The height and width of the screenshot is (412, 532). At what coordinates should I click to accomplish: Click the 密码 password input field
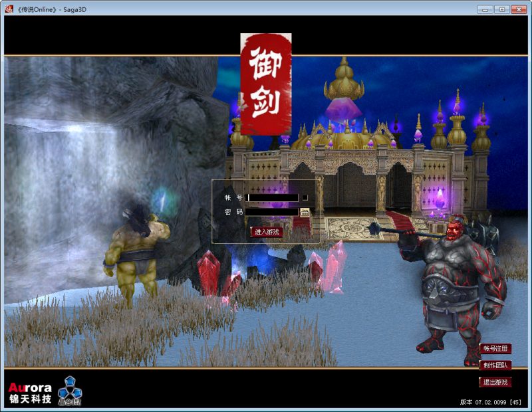tap(273, 212)
